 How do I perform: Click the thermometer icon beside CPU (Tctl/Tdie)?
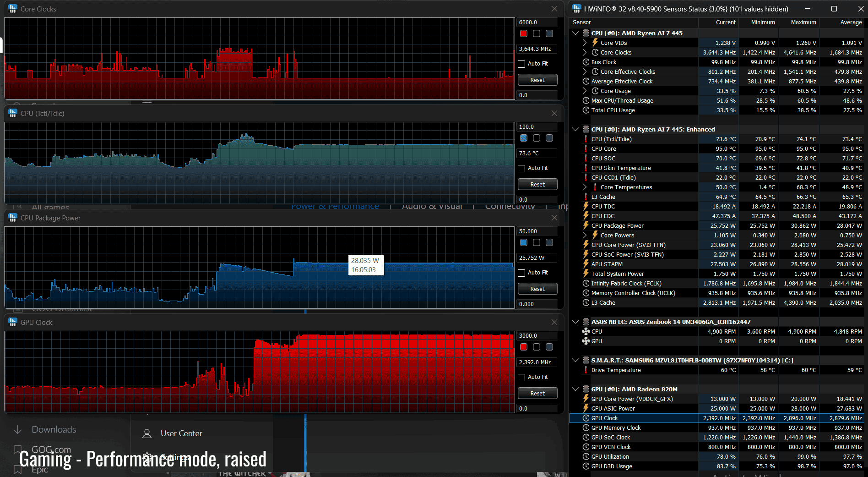coord(586,139)
